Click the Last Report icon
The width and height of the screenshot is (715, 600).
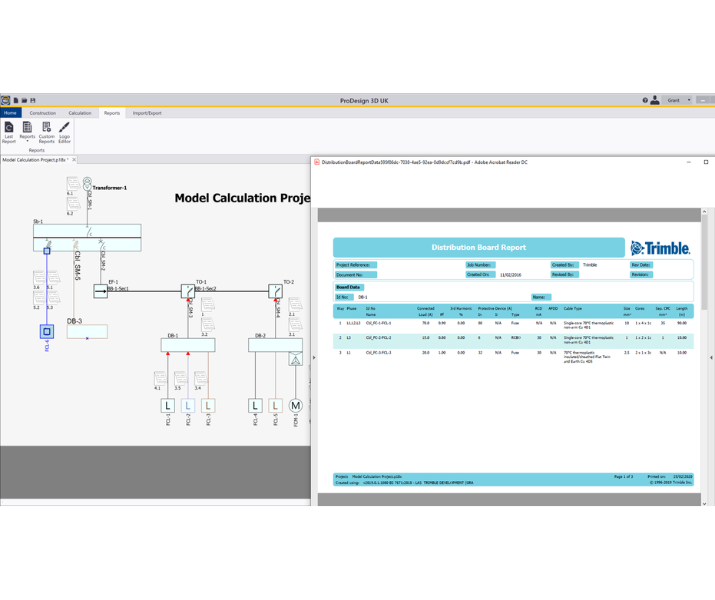coord(9,132)
